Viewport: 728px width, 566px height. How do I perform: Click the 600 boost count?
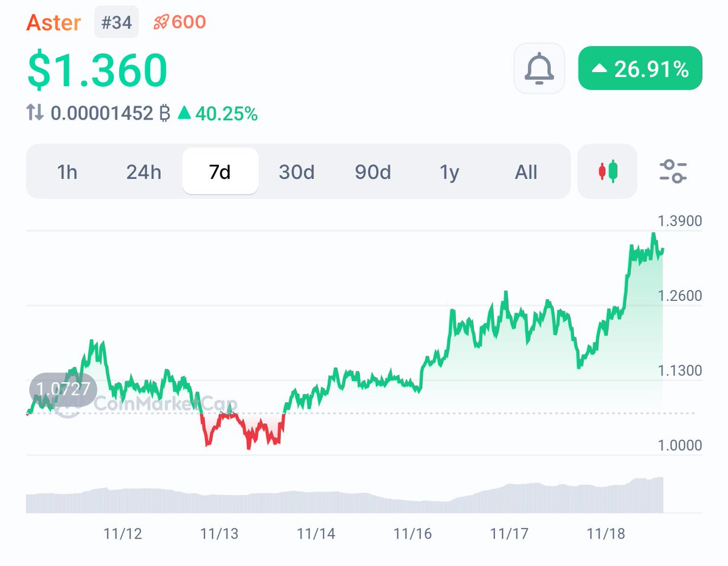point(189,22)
